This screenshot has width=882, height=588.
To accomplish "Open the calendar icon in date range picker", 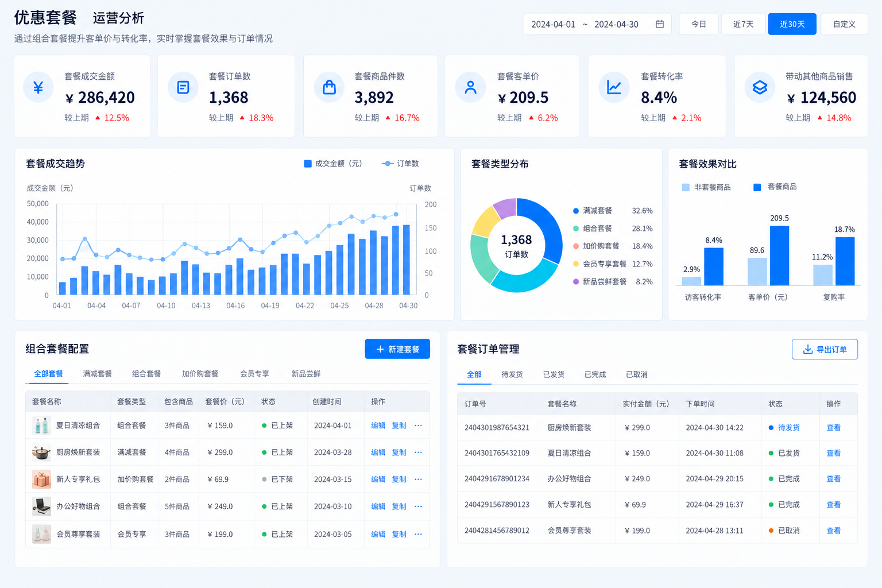I will pyautogui.click(x=660, y=24).
